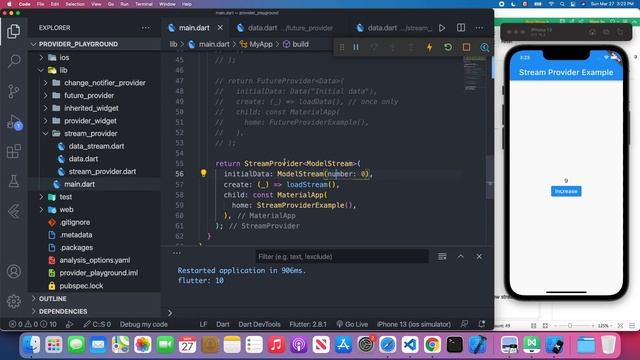This screenshot has height=360, width=640.
Task: Open the Manage gear menu
Action: [13, 301]
